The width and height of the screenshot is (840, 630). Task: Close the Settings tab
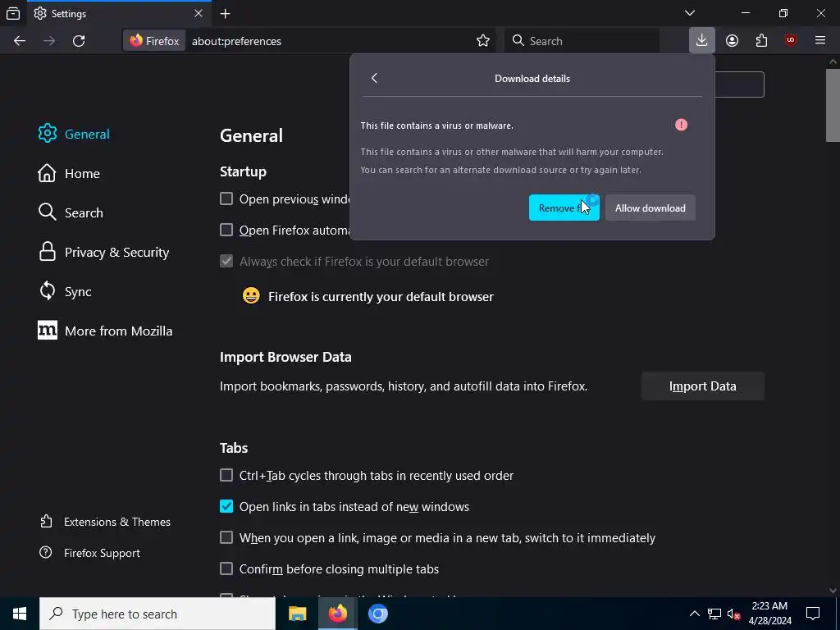pyautogui.click(x=199, y=13)
